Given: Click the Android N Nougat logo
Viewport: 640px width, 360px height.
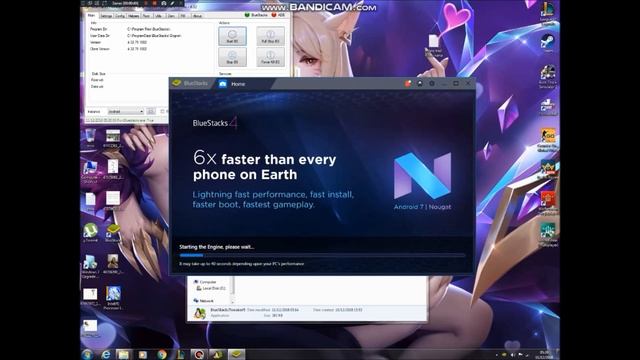Looking at the screenshot, I should click(x=422, y=176).
